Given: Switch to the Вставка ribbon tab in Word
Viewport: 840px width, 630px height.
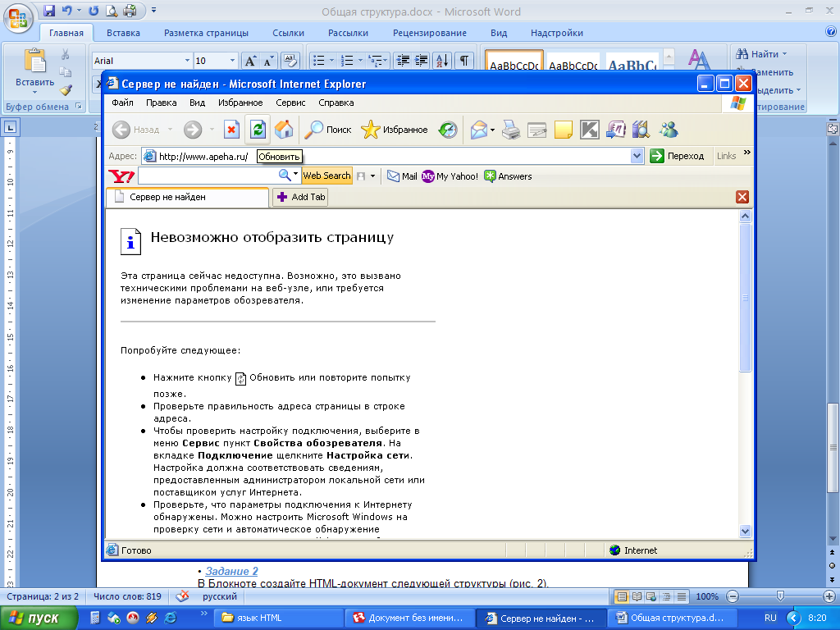Looking at the screenshot, I should pyautogui.click(x=123, y=33).
